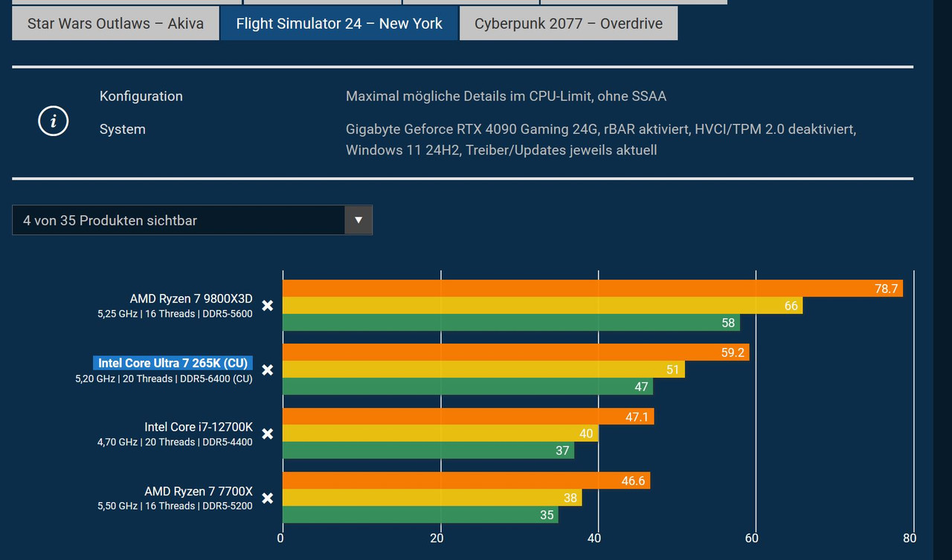
Task: Open the Cyberpunk 2077 – Overdrive tab
Action: (568, 23)
